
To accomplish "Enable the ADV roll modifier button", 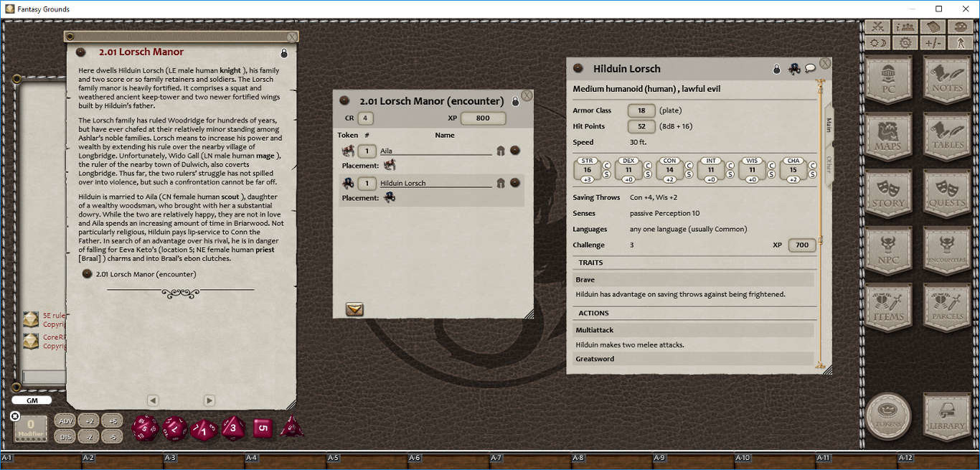I will click(66, 421).
